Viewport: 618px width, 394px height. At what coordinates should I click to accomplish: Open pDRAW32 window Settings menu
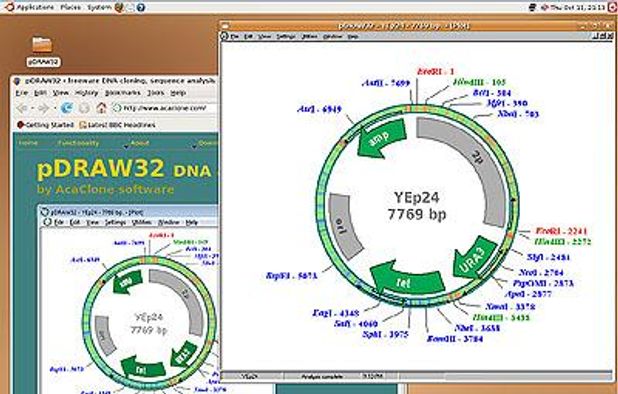point(286,36)
